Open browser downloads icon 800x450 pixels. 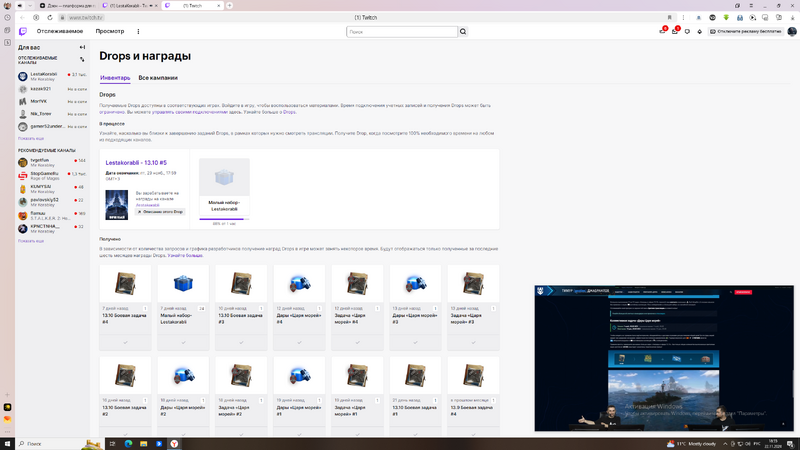pos(792,17)
